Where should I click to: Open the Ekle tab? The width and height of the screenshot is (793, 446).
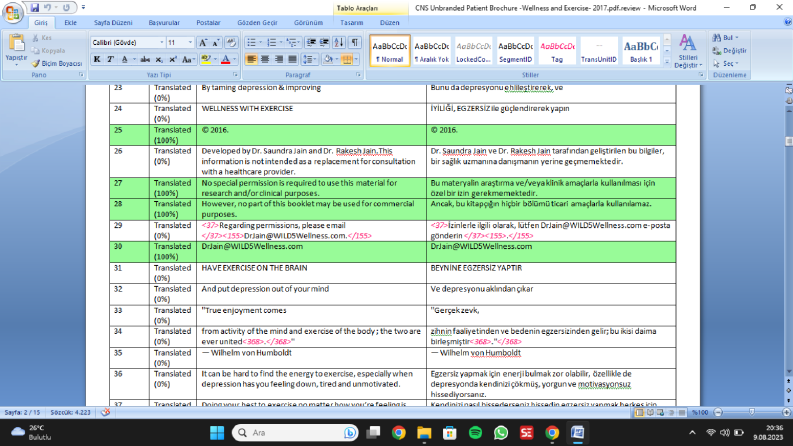pos(70,23)
